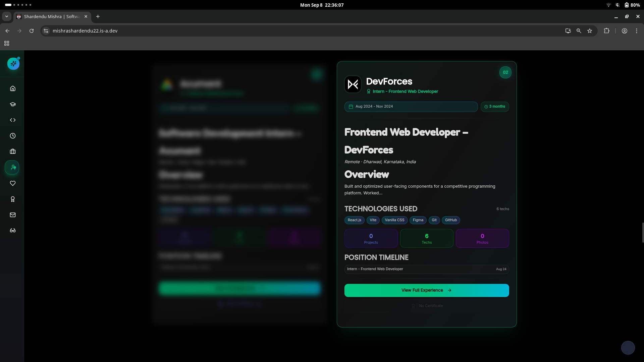This screenshot has height=362, width=644.
Task: Select the Shardendu Mishra browser tab
Action: click(x=52, y=16)
